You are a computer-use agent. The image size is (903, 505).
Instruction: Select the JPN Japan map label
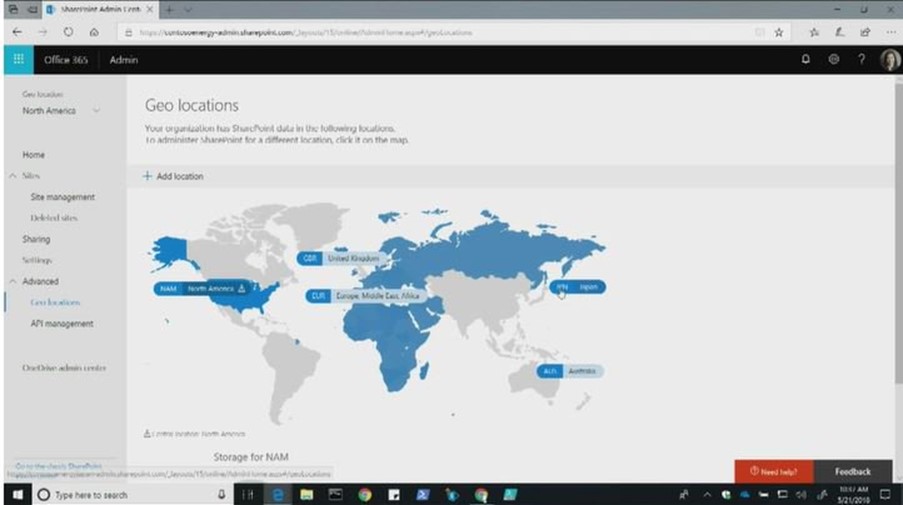click(x=577, y=287)
